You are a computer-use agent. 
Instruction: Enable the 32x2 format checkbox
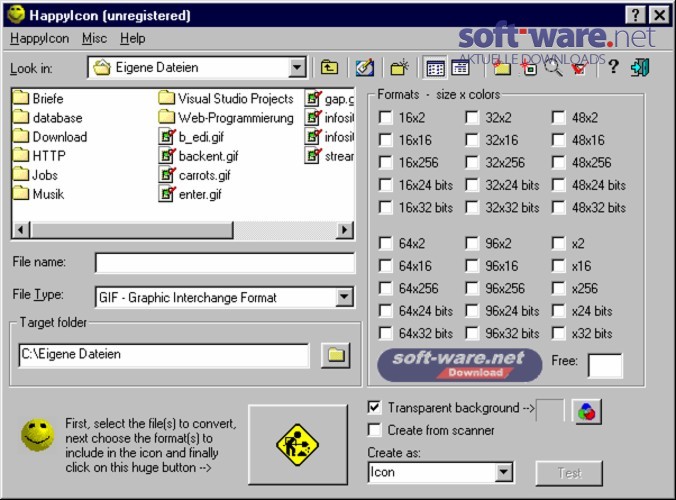pyautogui.click(x=472, y=118)
